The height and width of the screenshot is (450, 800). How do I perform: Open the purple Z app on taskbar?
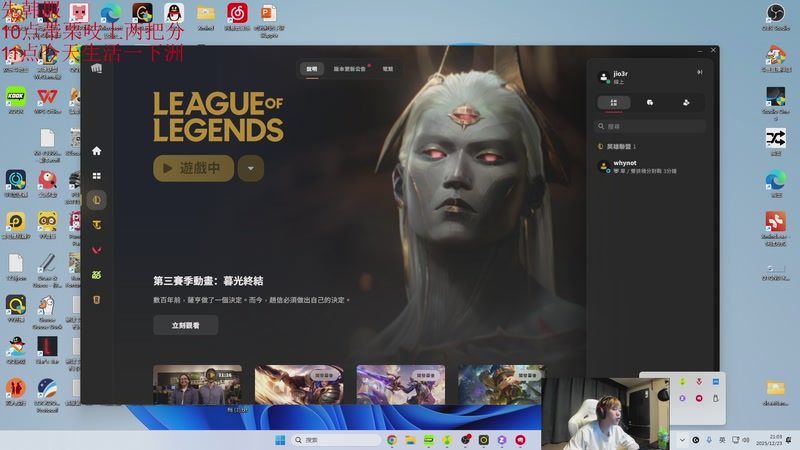click(x=502, y=440)
